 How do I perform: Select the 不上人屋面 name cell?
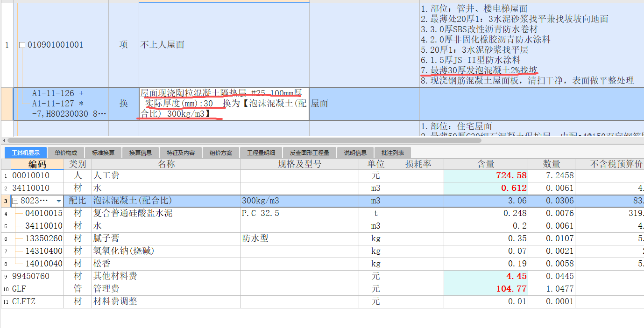pos(224,45)
